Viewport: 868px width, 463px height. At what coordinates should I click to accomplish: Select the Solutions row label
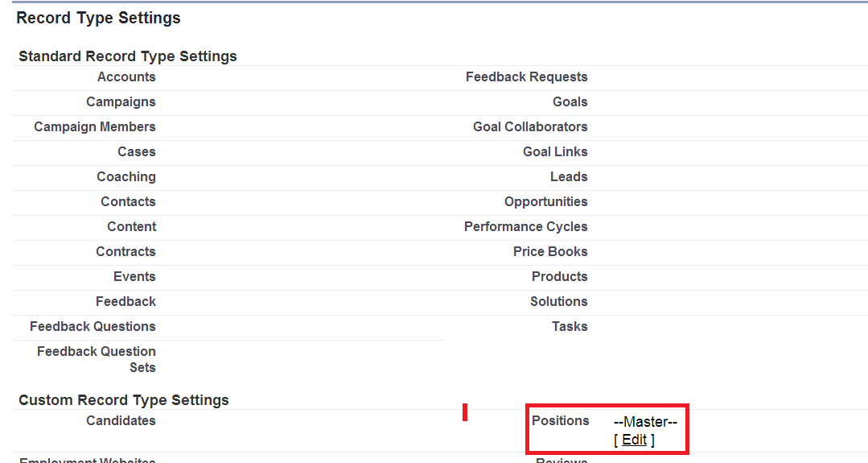pyautogui.click(x=558, y=302)
